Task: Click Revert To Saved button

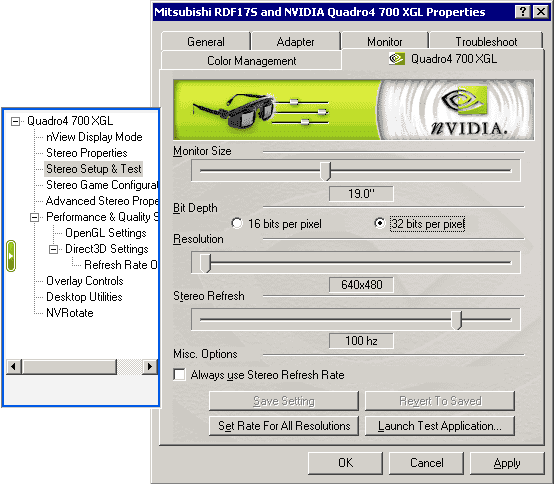Action: click(x=440, y=401)
